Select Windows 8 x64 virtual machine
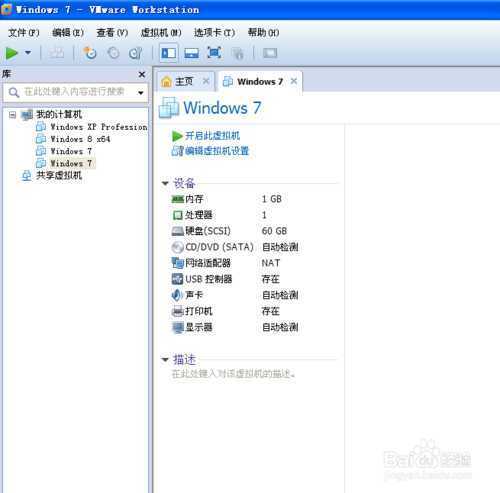Viewport: 500px width, 493px height. point(80,139)
